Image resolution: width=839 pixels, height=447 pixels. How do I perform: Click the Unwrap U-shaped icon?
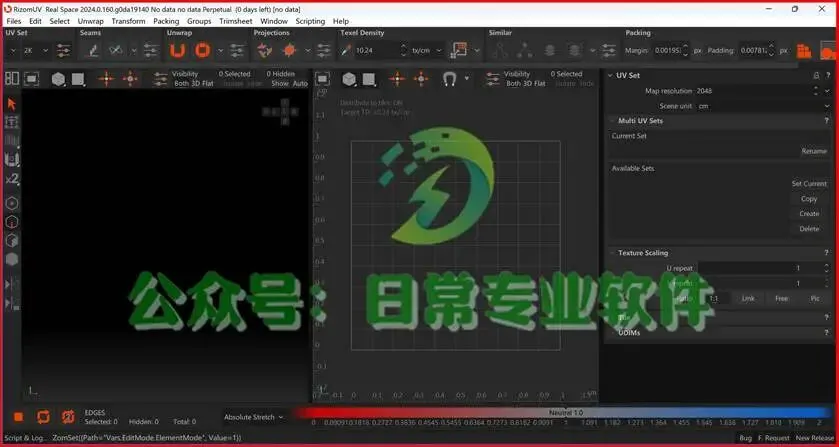tap(177, 51)
